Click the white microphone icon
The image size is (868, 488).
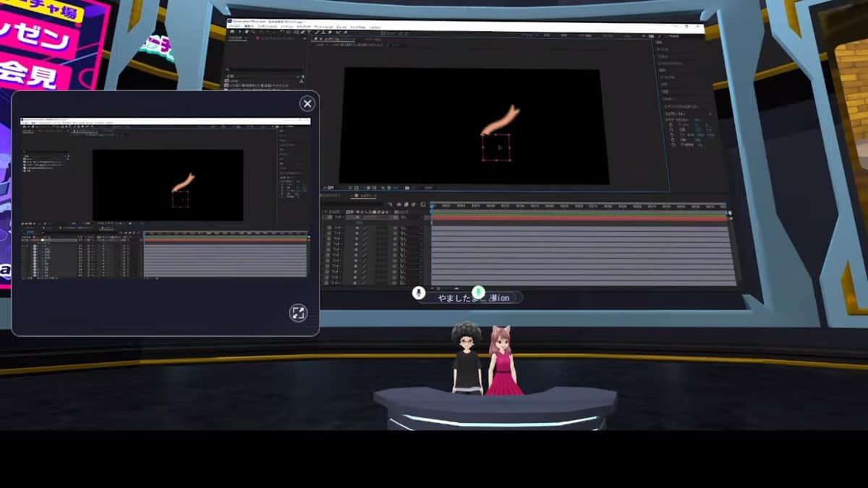(418, 292)
